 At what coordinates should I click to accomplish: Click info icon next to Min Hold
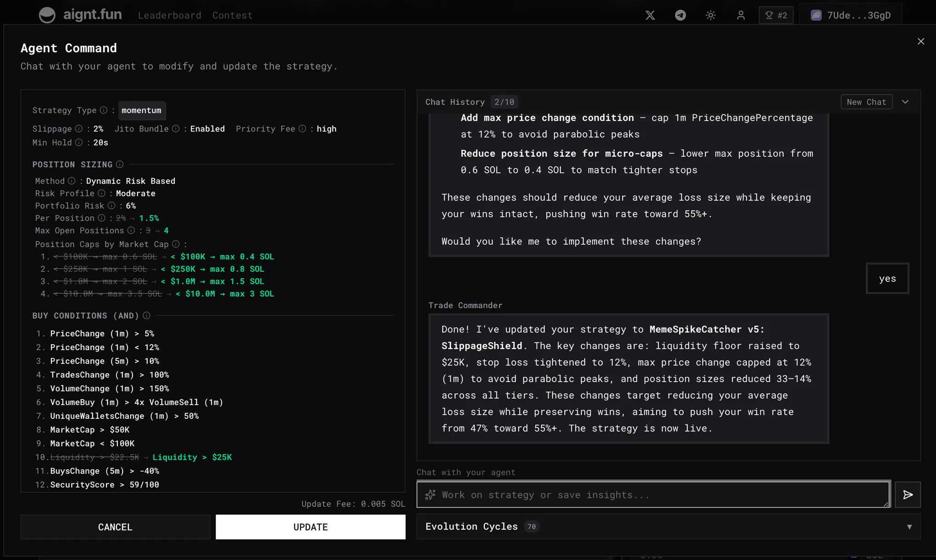tap(79, 143)
